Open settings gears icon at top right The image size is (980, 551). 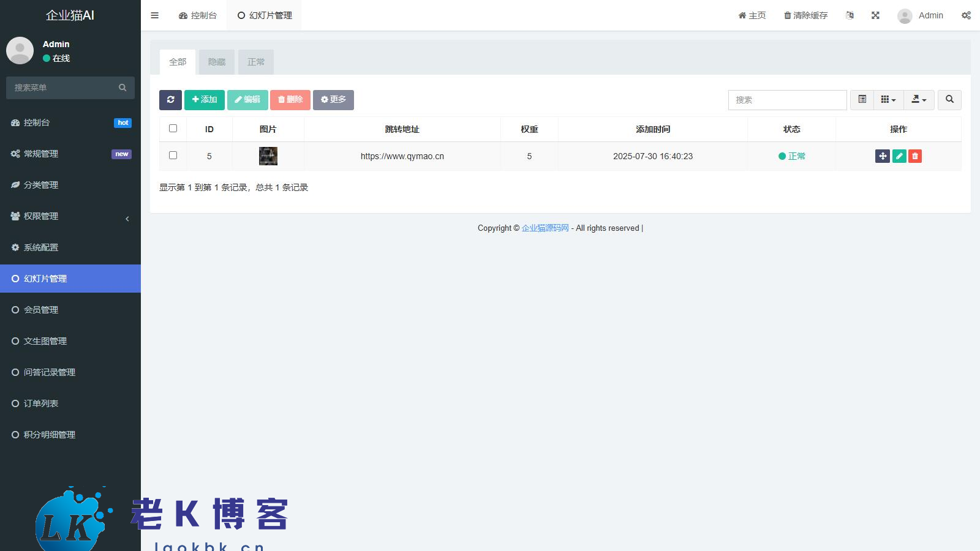pyautogui.click(x=966, y=15)
